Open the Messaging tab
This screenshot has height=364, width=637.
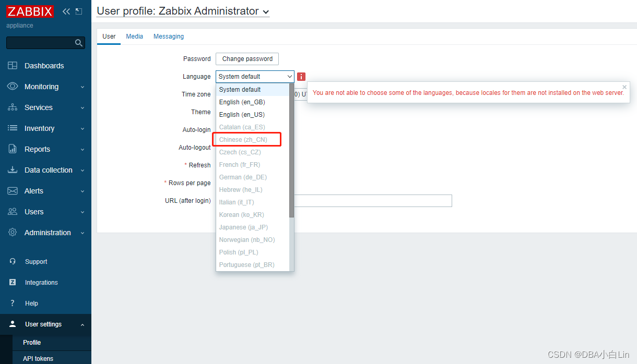click(168, 36)
